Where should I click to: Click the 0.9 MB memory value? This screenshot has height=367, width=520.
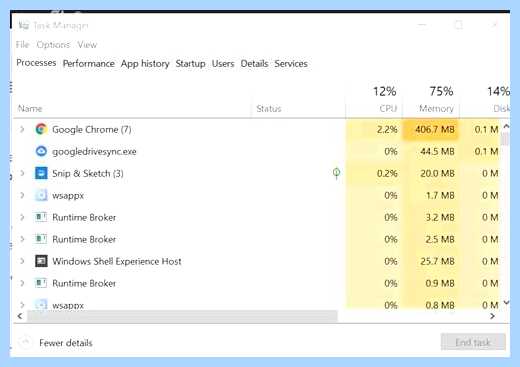point(440,283)
